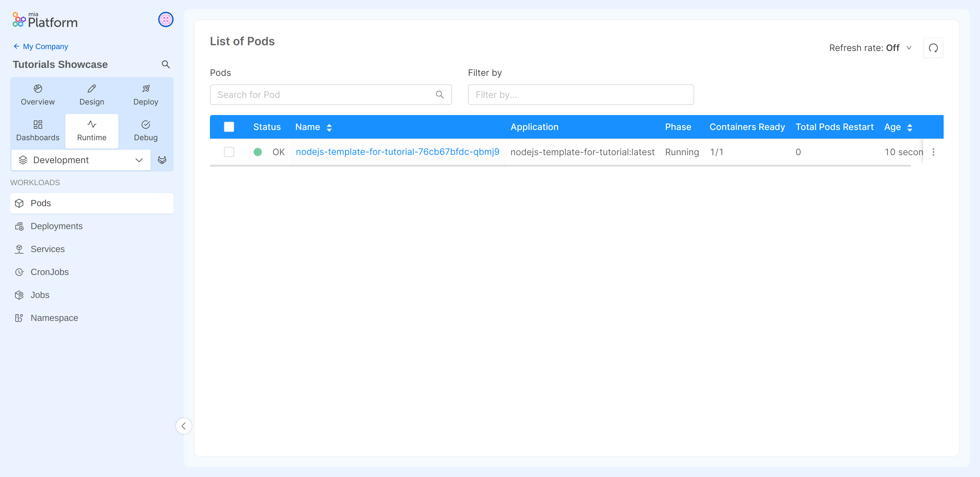Open the Filter by combo box
The width and height of the screenshot is (980, 477).
[580, 95]
